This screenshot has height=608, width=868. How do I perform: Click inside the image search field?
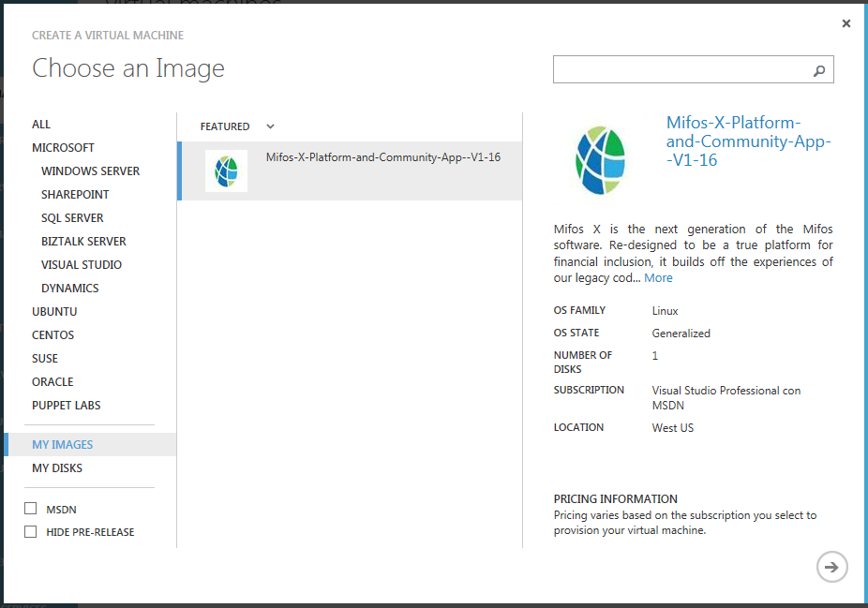click(680, 70)
